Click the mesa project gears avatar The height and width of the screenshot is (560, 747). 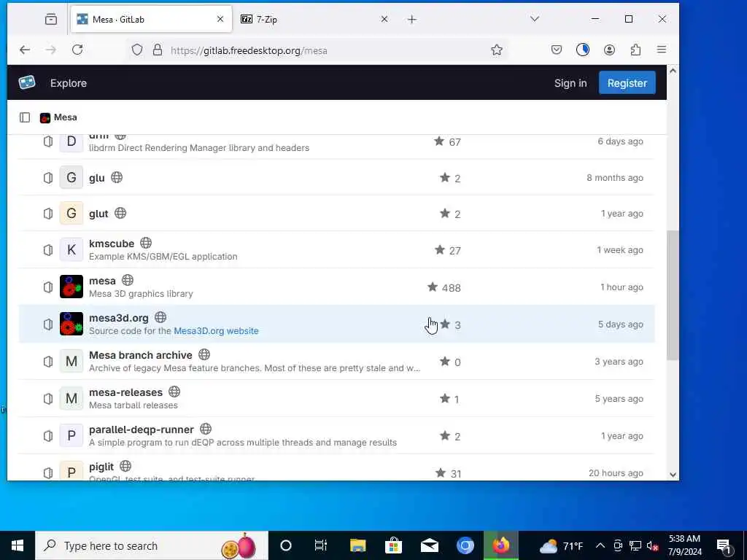click(71, 287)
